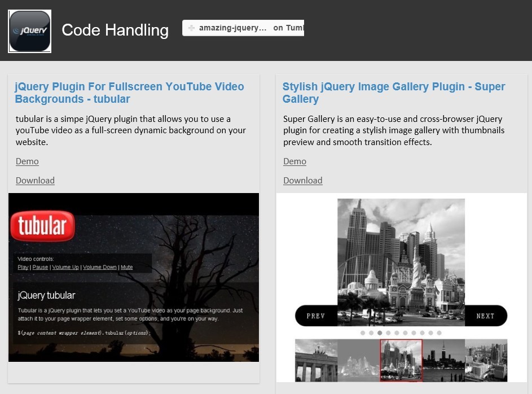Open the Demo link for Super Gallery

[x=294, y=161]
